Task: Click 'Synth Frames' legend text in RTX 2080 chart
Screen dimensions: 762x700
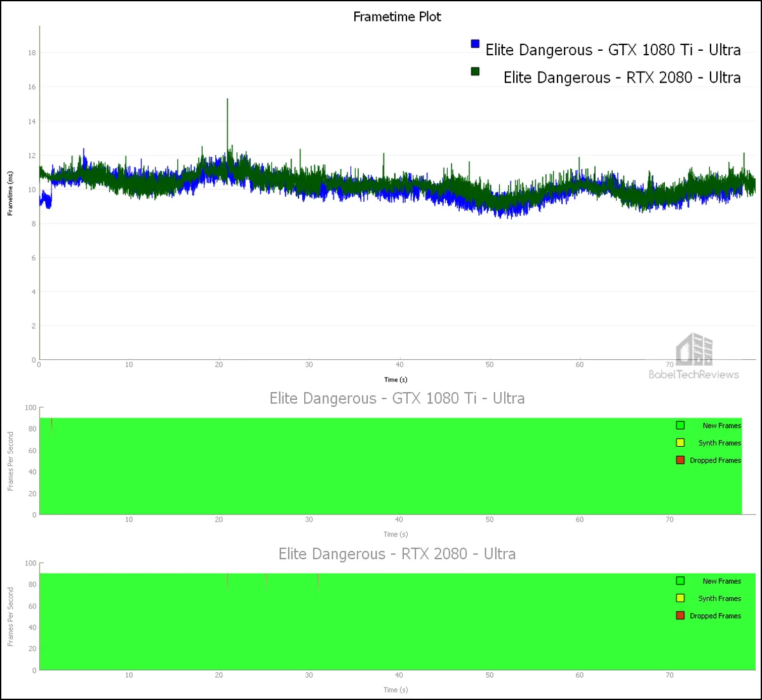Action: click(x=720, y=598)
